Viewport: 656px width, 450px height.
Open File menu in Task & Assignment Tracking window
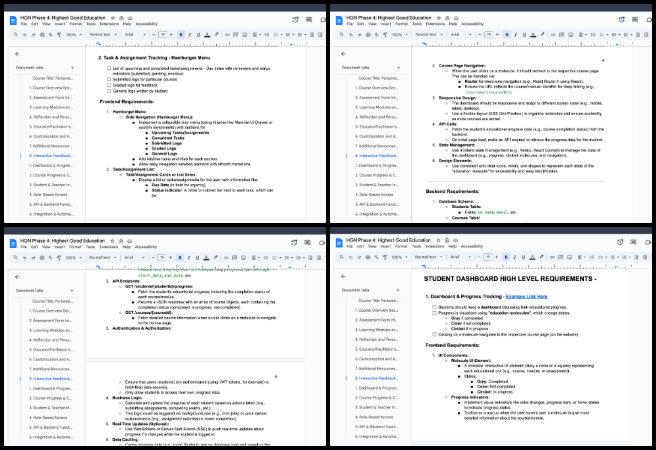[x=23, y=24]
